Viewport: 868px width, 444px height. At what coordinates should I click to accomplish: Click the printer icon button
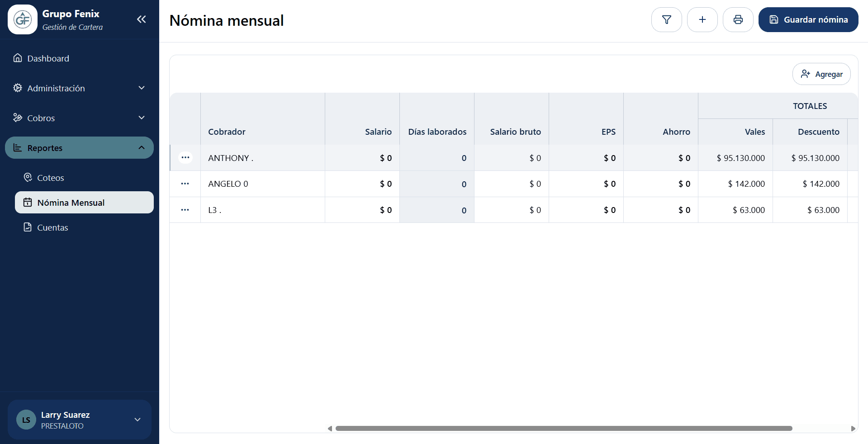coord(738,19)
